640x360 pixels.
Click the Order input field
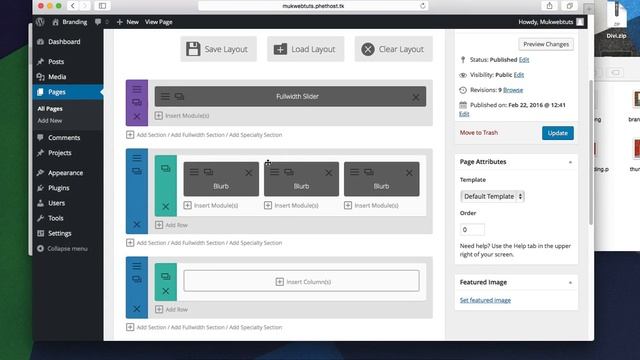click(x=472, y=229)
